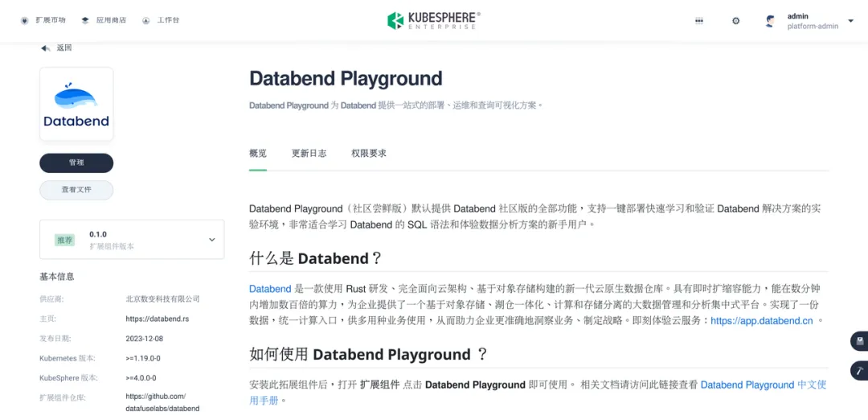Click the platform-admin role text
868x420 pixels.
point(813,26)
